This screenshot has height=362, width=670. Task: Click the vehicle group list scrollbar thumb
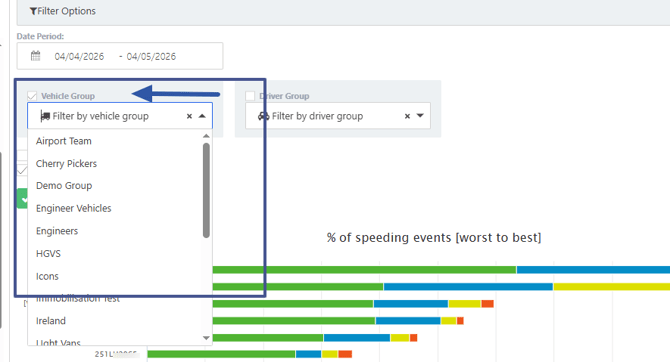click(206, 190)
